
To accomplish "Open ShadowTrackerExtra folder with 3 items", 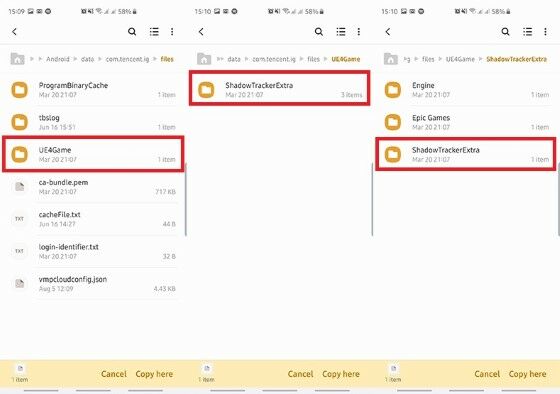I will (x=280, y=88).
